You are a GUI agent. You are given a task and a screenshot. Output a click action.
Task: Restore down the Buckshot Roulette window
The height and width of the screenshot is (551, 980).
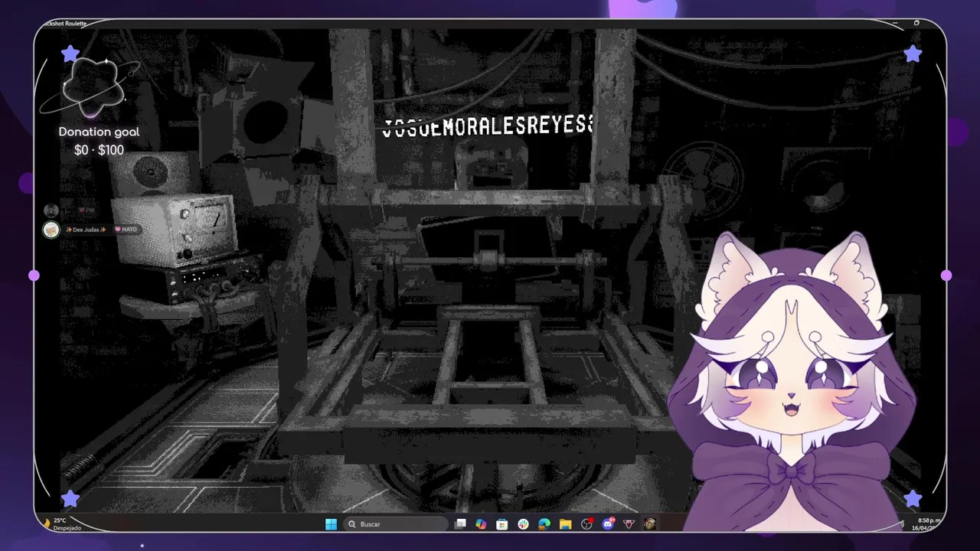click(916, 23)
